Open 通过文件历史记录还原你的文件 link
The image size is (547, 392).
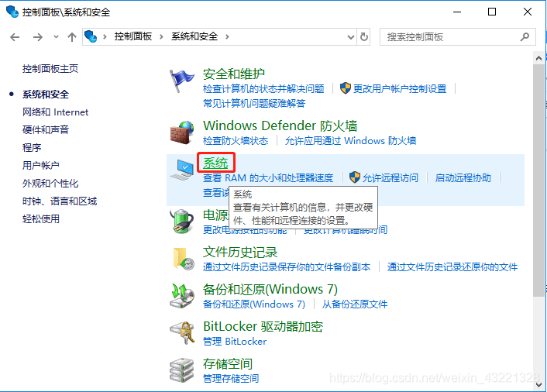452,266
